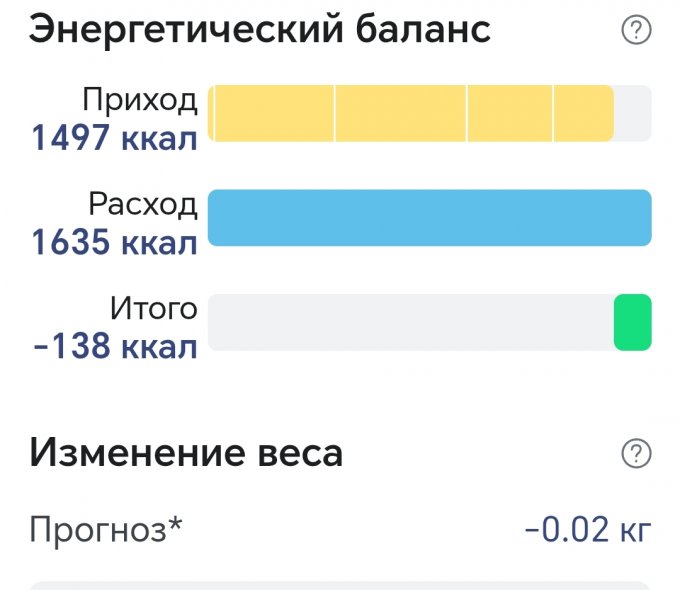This screenshot has width=680, height=590.
Task: Tap the Итого label
Action: coord(154,309)
